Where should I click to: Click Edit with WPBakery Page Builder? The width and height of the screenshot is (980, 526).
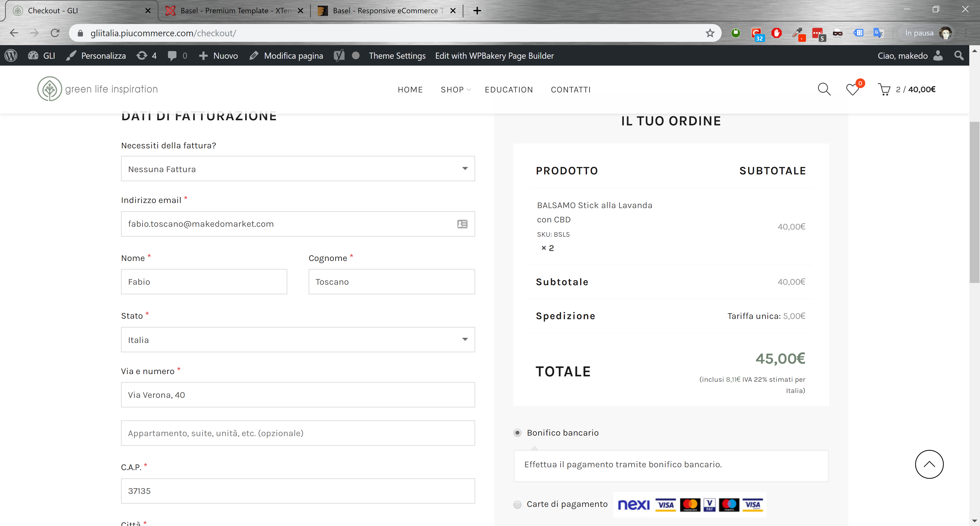(494, 56)
